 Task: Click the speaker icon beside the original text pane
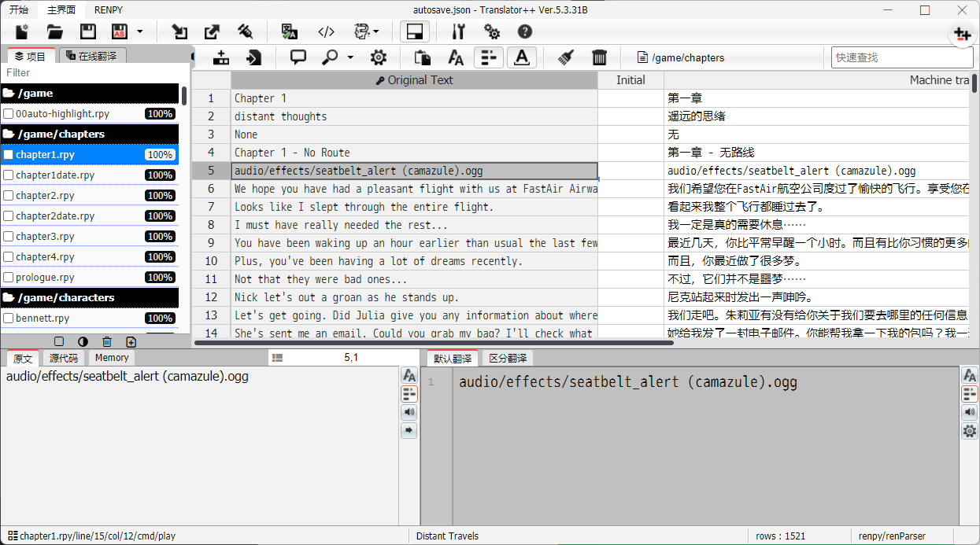coord(409,412)
